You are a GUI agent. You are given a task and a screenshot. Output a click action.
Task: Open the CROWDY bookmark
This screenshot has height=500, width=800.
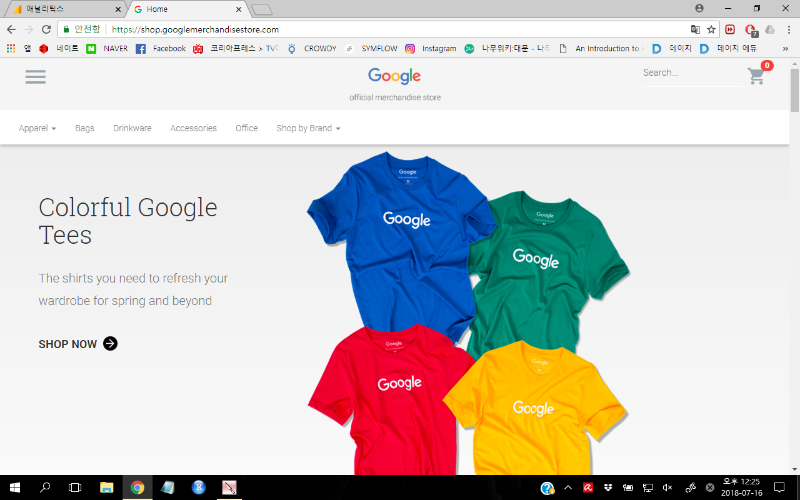point(312,48)
